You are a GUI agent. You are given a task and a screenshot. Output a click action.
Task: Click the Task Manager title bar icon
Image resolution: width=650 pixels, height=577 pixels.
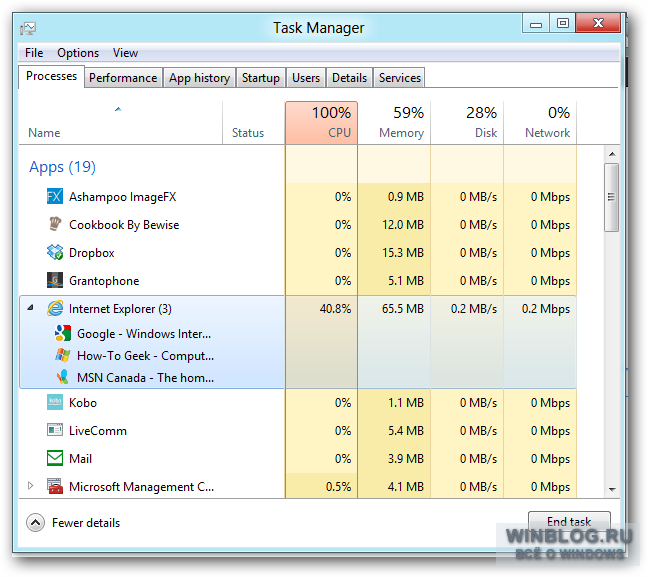pos(28,28)
